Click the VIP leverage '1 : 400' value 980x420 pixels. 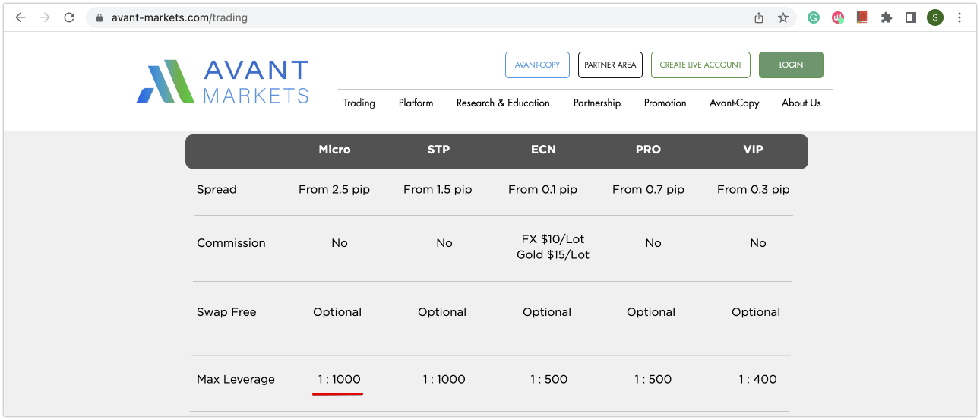[x=757, y=379]
